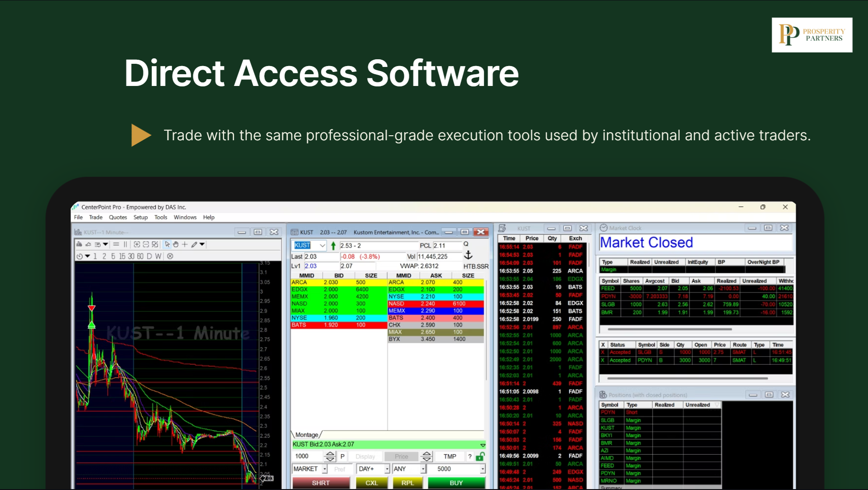Click the reset zoom chart icon
Screen dimensions: 868x490
point(155,244)
